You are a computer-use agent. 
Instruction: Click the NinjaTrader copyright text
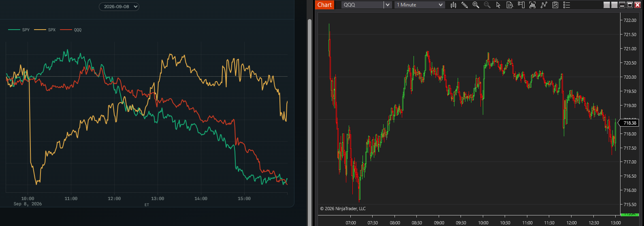[x=343, y=209]
